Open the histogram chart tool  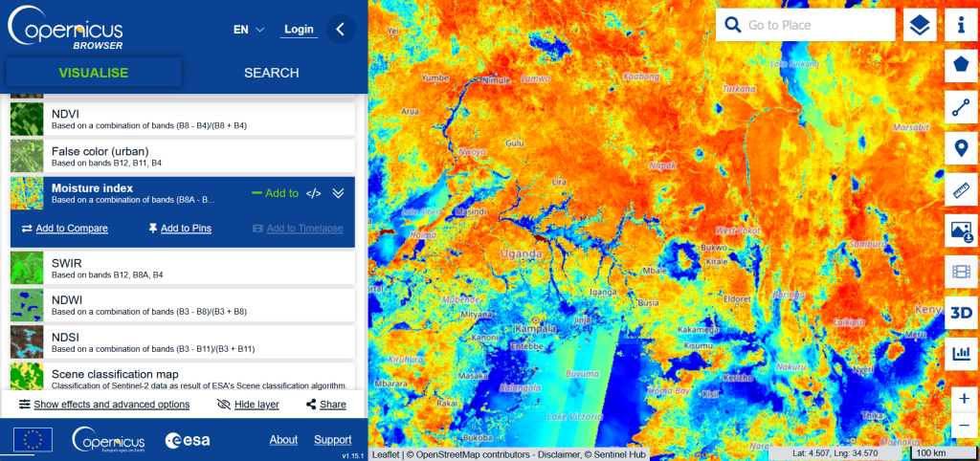(x=961, y=354)
